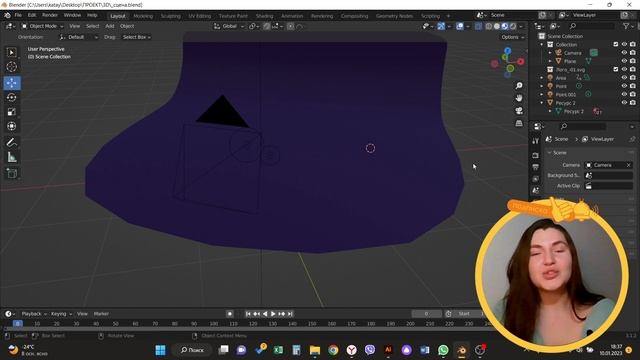Click the viewport zoom magnifier icon
Screen dimensions: 640x360
(x=519, y=86)
